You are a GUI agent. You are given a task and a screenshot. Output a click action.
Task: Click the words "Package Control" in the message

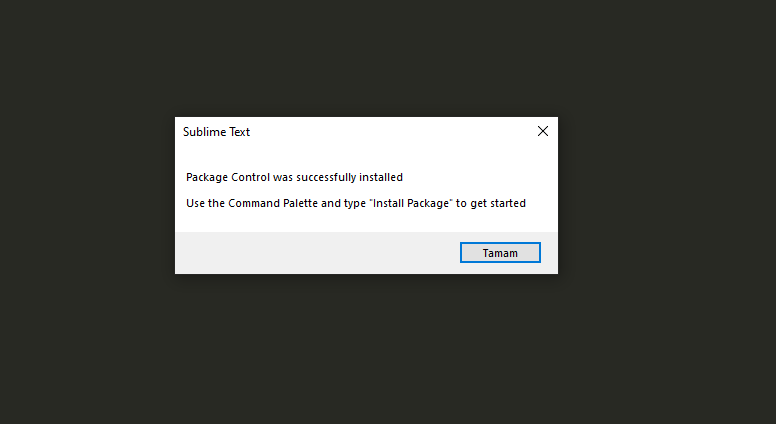pyautogui.click(x=228, y=177)
